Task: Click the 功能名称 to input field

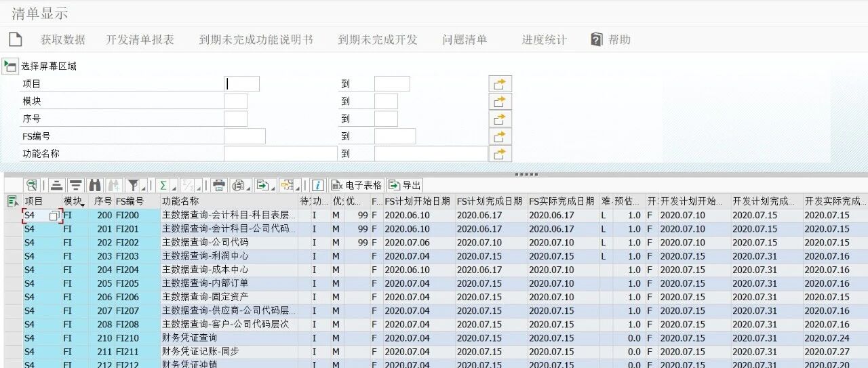Action: click(x=431, y=154)
